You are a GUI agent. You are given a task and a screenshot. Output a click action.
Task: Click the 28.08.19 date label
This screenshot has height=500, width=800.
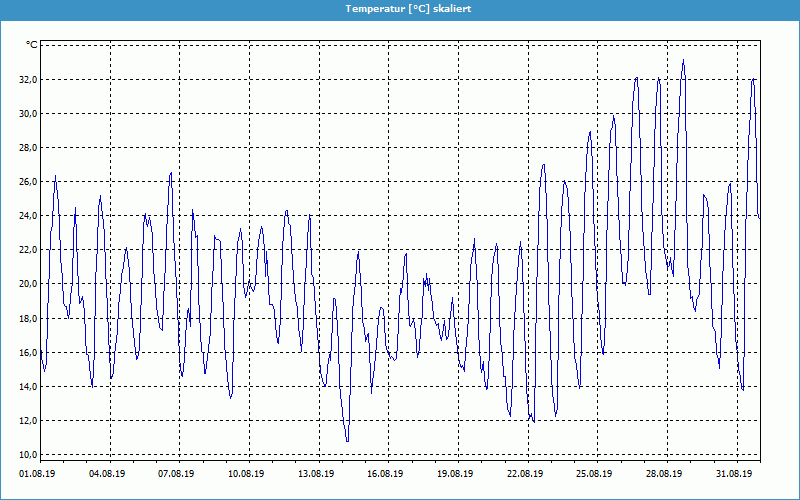[663, 475]
